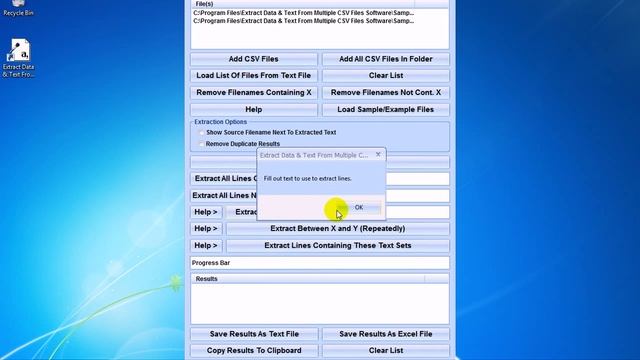Click inside the empty Results list area
The height and width of the screenshot is (360, 640).
pyautogui.click(x=320, y=304)
